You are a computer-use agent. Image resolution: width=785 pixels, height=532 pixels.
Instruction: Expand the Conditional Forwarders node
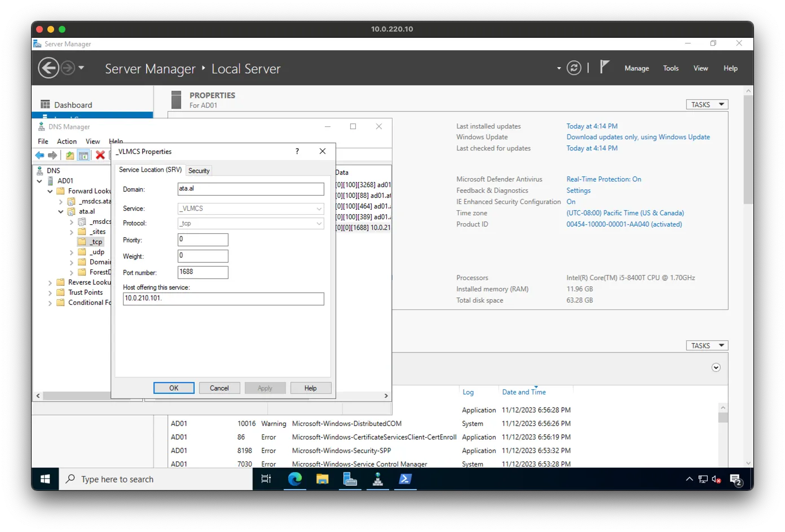(x=50, y=303)
